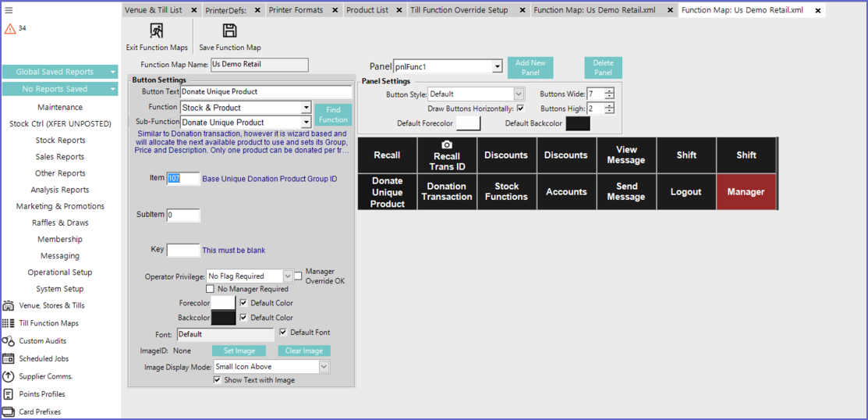Click the Set Image button

[x=239, y=351]
